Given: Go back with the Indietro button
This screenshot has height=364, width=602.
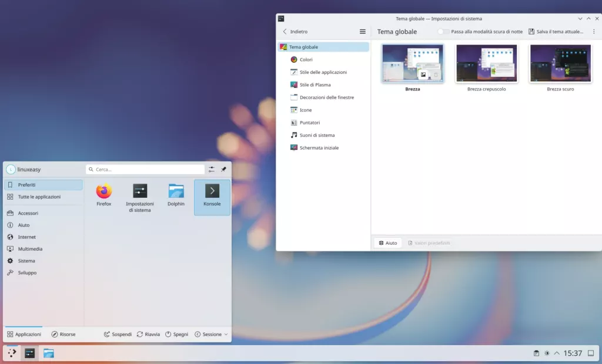Looking at the screenshot, I should pyautogui.click(x=295, y=32).
